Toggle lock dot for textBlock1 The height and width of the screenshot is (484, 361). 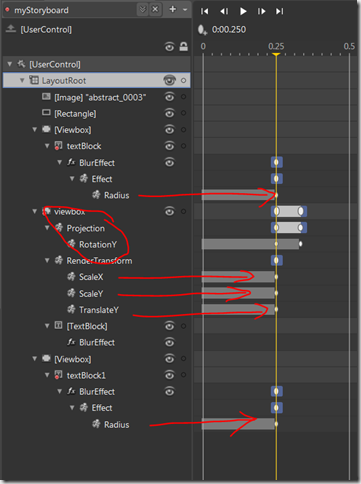(183, 375)
